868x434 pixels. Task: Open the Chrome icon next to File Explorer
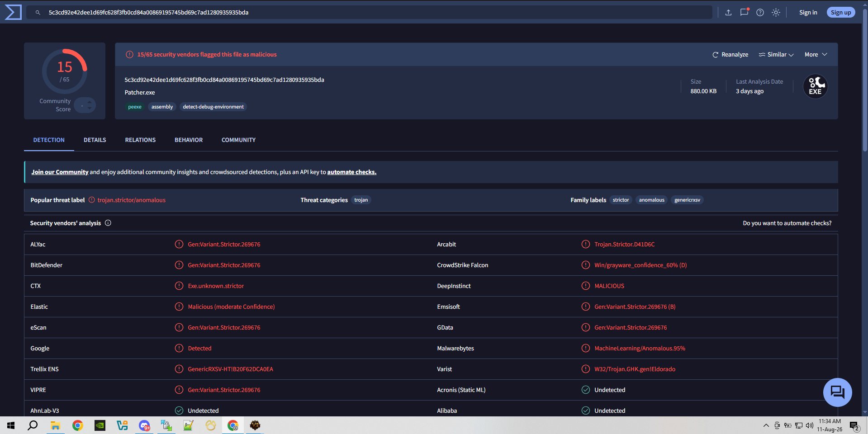click(x=77, y=425)
